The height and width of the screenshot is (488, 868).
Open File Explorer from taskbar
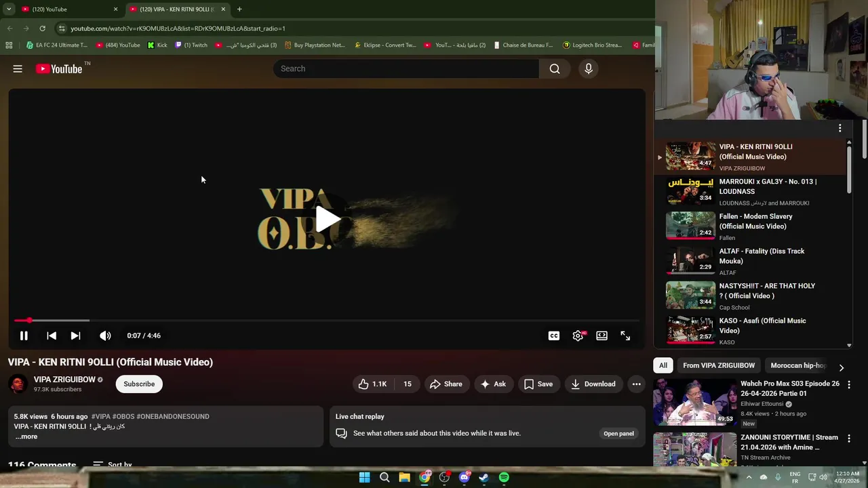coord(404,477)
